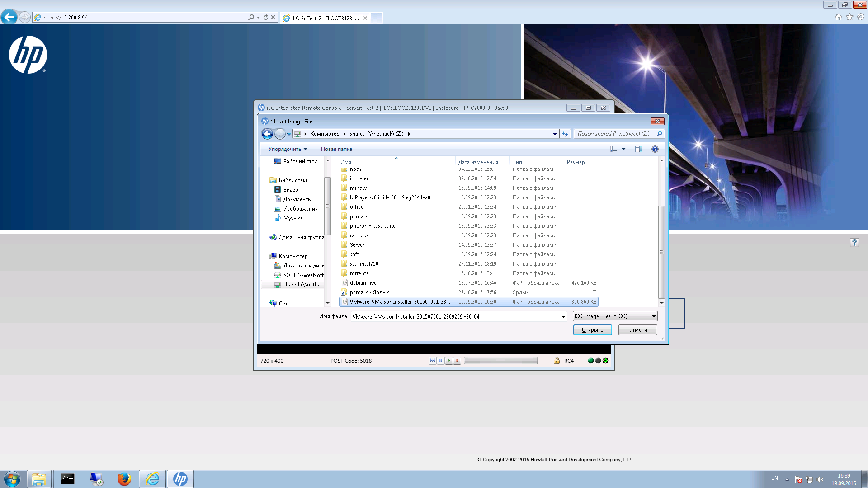Image resolution: width=868 pixels, height=488 pixels.
Task: Select the iometer folder
Action: point(468,178)
